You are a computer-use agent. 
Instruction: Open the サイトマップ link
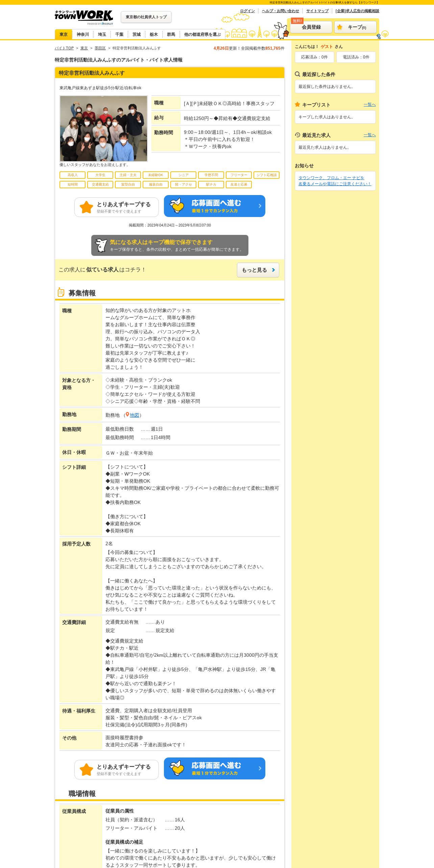(317, 11)
